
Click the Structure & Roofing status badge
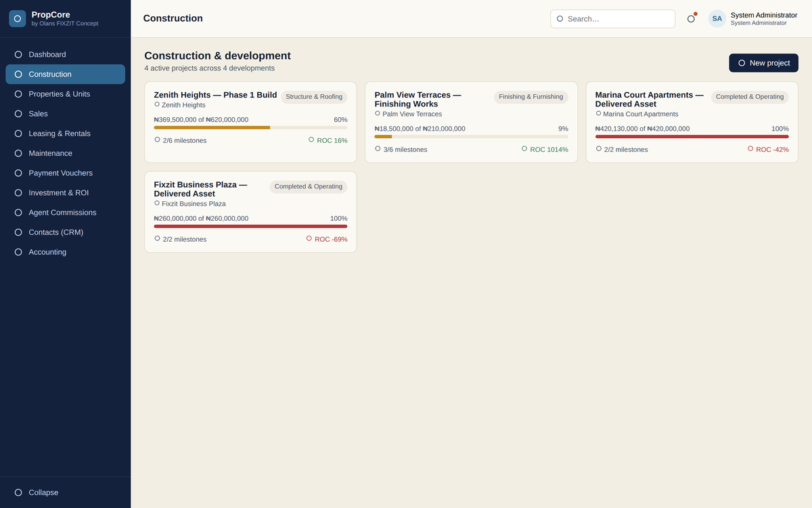point(314,97)
